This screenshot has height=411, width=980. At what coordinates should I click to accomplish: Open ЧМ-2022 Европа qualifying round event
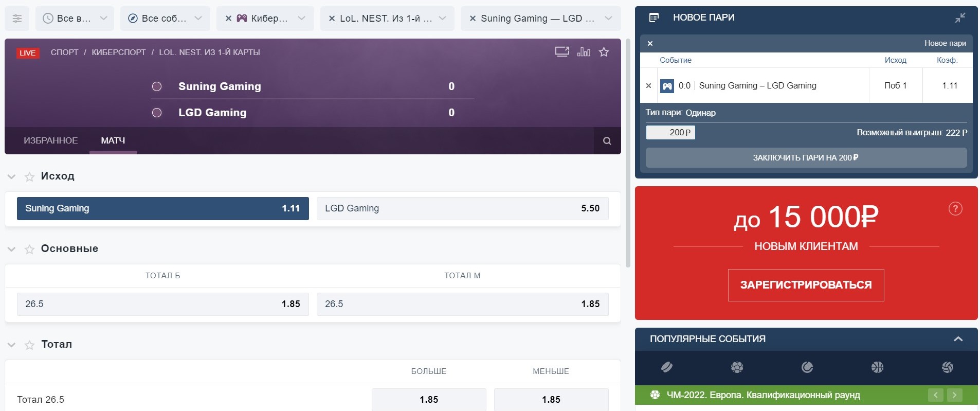coord(763,395)
